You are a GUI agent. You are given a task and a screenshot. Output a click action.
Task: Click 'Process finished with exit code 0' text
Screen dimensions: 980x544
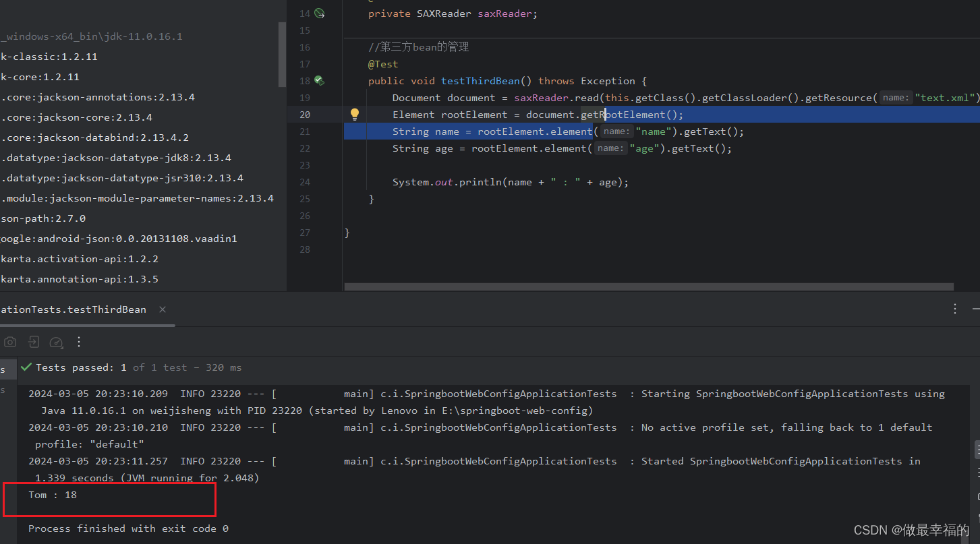128,528
